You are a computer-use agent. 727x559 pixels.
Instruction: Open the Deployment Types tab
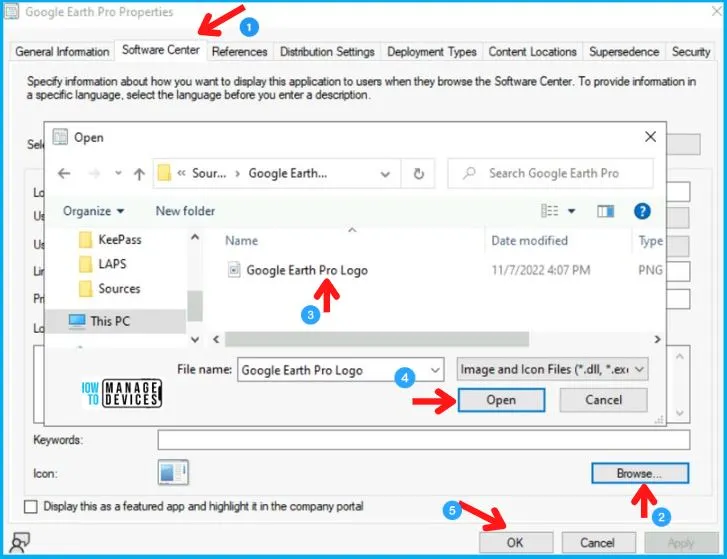click(x=432, y=51)
